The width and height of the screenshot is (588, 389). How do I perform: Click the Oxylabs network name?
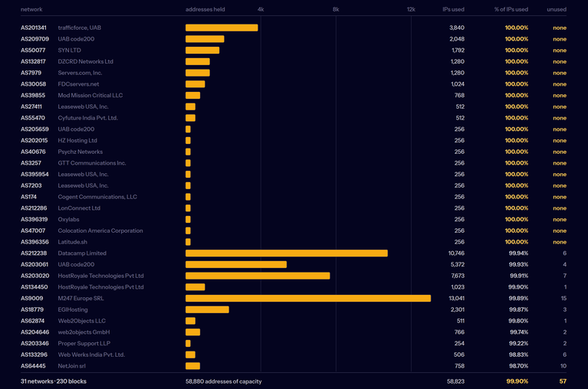click(69, 220)
